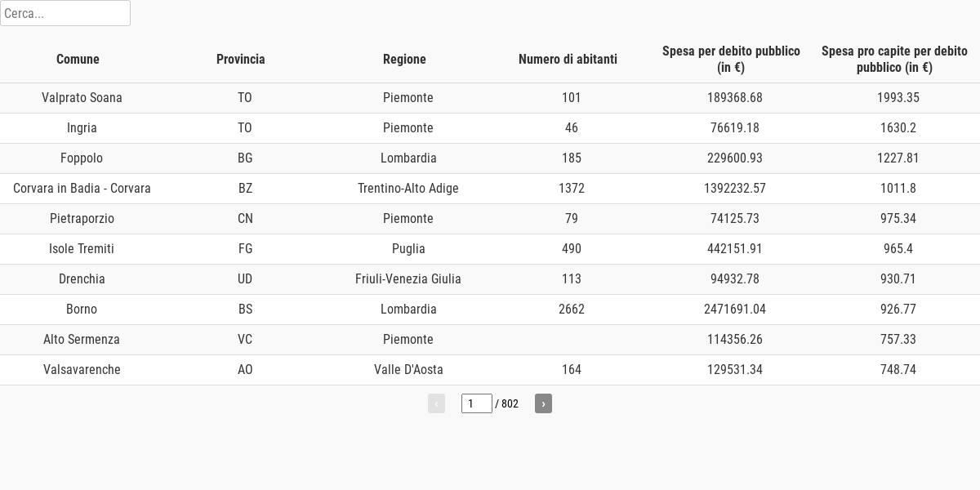Click the Isole Tremiti row
The width and height of the screenshot is (980, 490).
pos(490,249)
